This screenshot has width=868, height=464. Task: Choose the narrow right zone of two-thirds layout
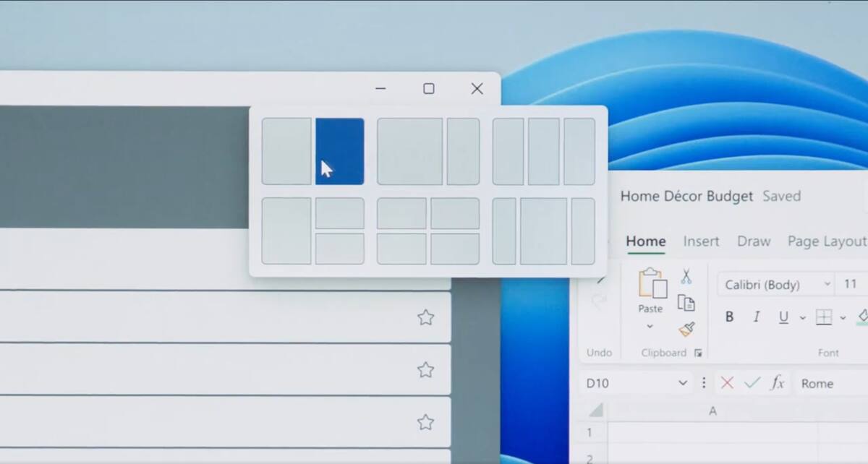[463, 152]
